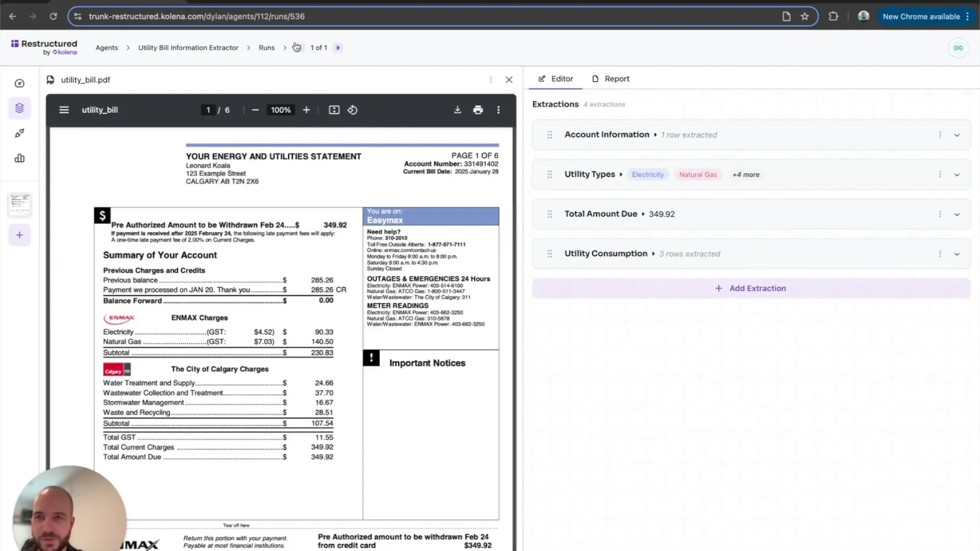Print the utility_bill PDF
This screenshot has height=551, width=980.
point(478,110)
